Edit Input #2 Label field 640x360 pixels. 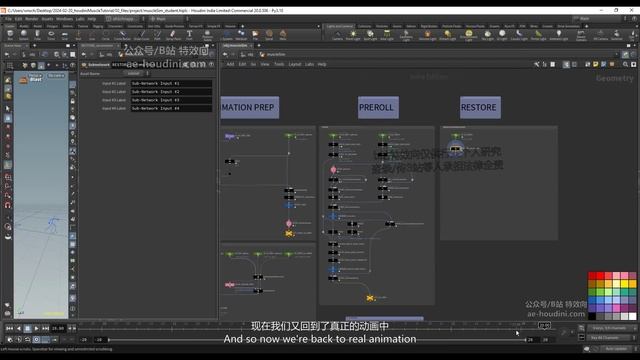pos(171,92)
